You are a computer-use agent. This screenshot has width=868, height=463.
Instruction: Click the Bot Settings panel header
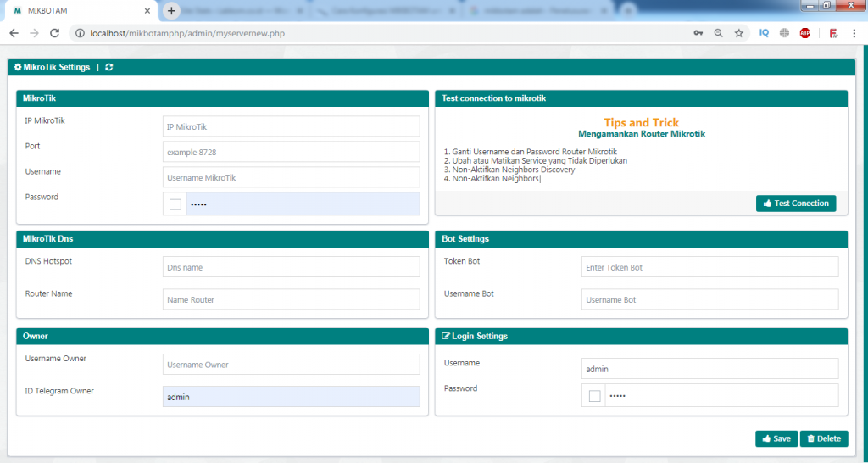pos(642,238)
